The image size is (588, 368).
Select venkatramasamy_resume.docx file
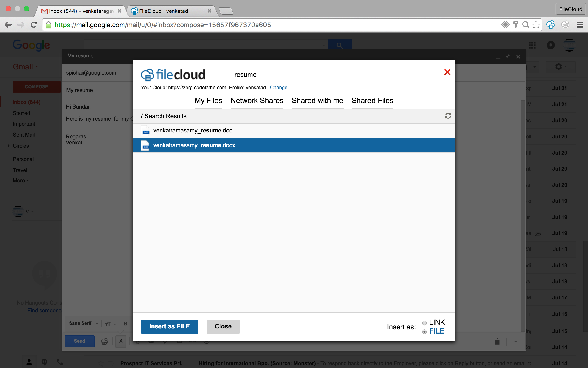point(294,145)
